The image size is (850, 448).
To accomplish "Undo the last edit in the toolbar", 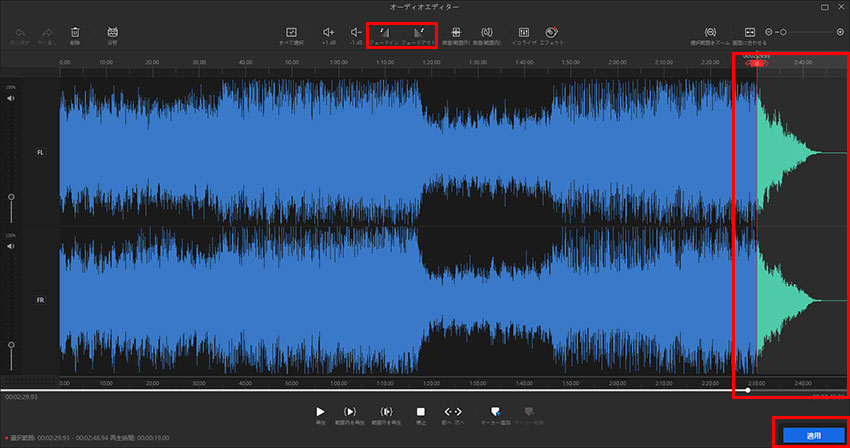I will click(20, 36).
